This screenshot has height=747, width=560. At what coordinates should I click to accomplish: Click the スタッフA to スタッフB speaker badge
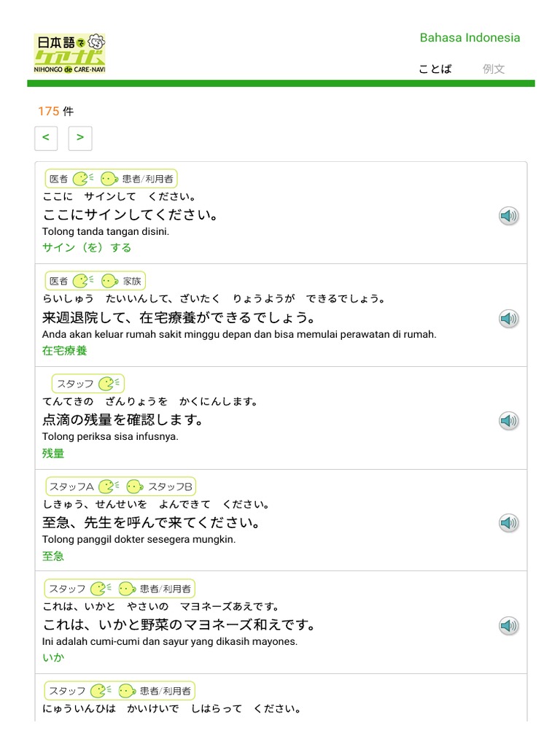[120, 487]
